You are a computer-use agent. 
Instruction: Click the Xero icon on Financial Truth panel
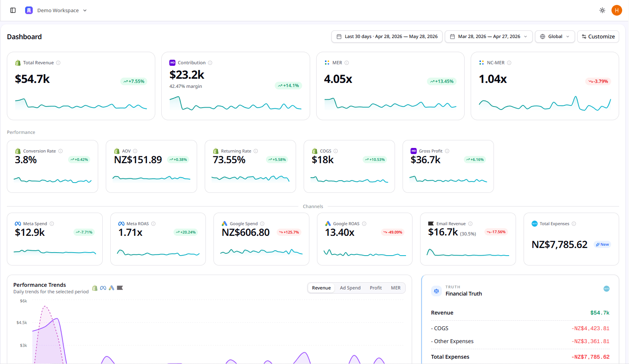[607, 289]
